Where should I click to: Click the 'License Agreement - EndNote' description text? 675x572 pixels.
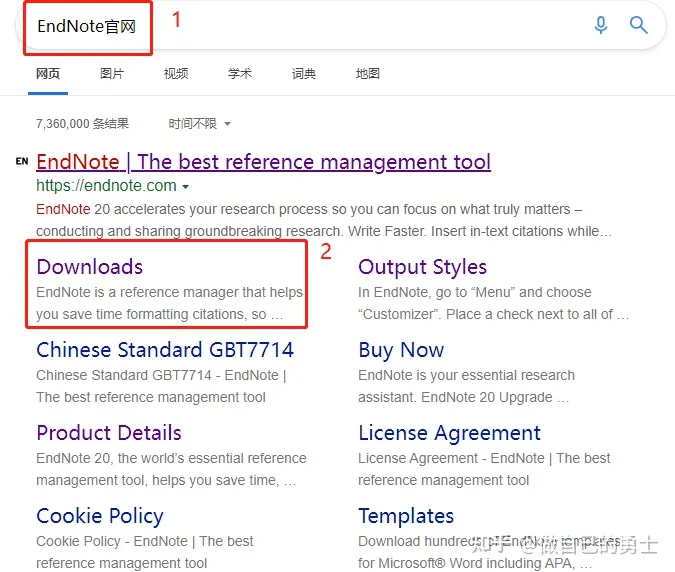point(484,469)
